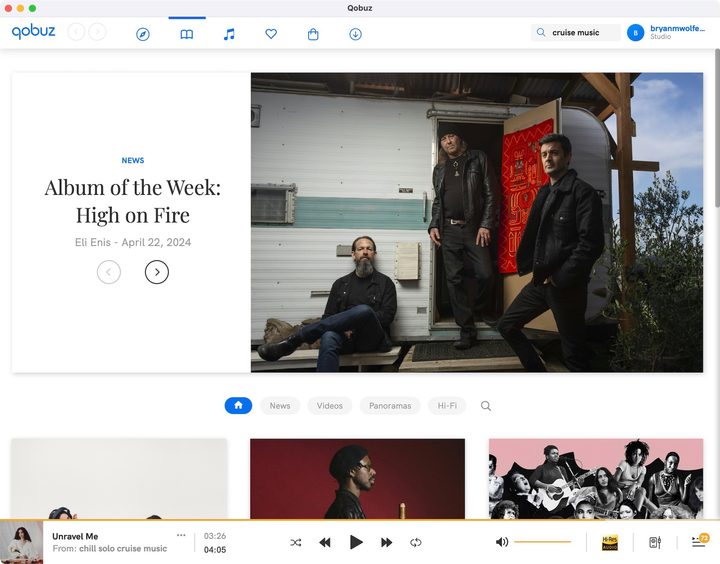The image size is (720, 564).
Task: Open the Discover compass icon
Action: point(143,34)
